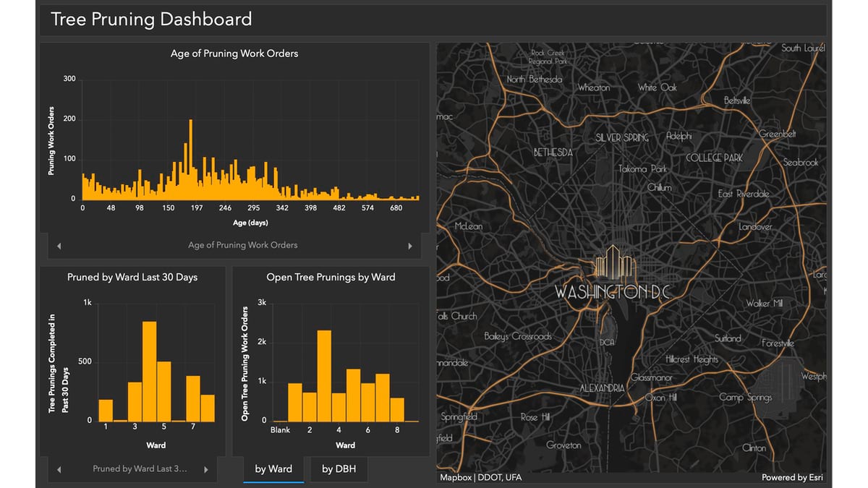Select the tallest bar in Age of Pruning chart

coord(190,159)
